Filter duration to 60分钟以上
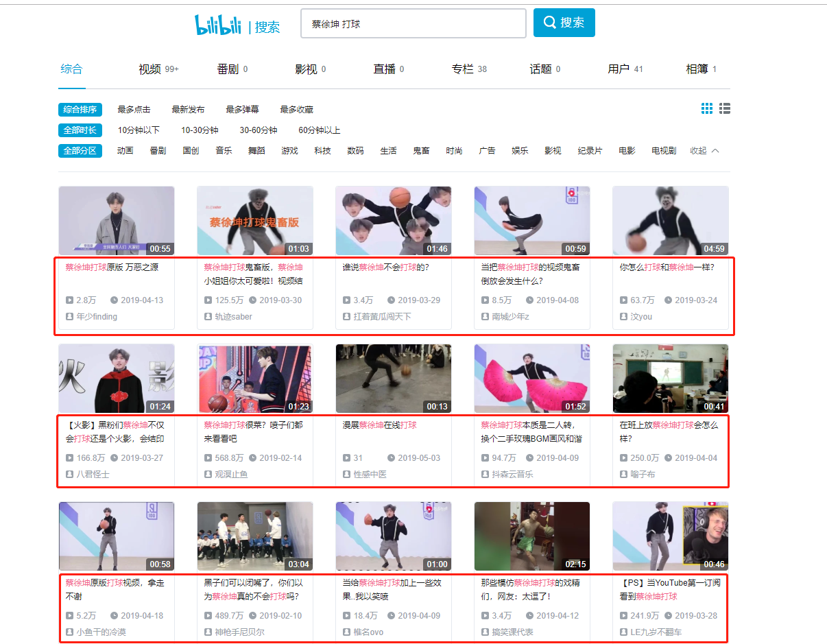Viewport: 827px width, 644px height. 320,130
